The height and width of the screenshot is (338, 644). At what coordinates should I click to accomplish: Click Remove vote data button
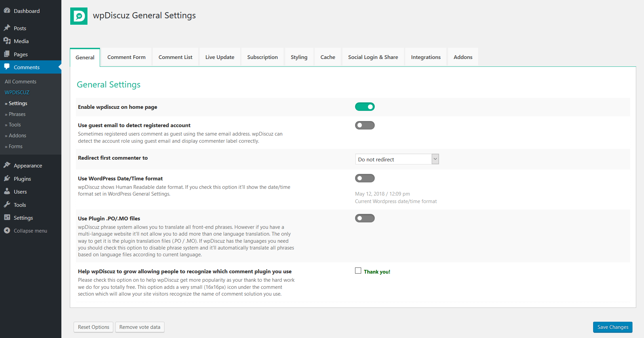pos(140,327)
